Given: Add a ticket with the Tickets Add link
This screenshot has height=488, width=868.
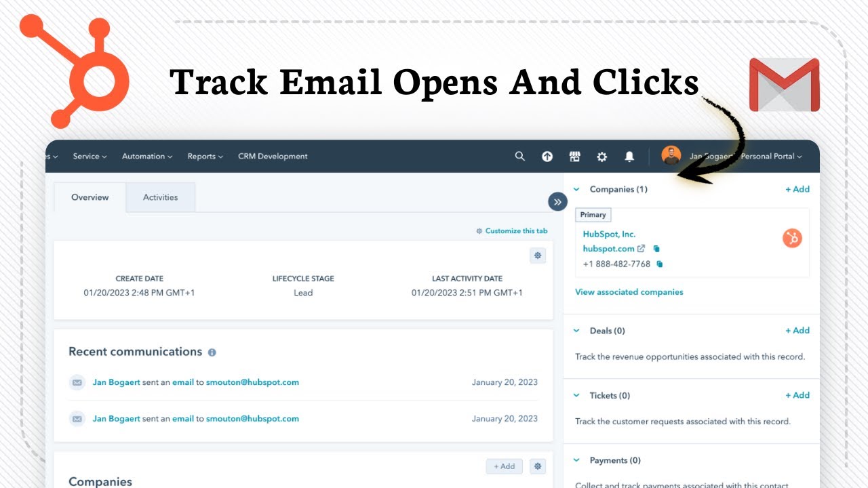Looking at the screenshot, I should click(x=797, y=395).
